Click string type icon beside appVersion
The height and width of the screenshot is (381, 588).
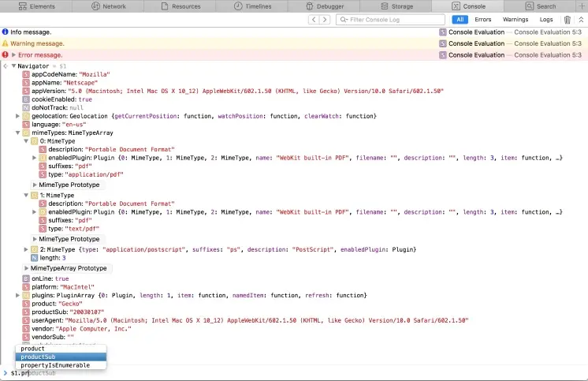point(26,91)
